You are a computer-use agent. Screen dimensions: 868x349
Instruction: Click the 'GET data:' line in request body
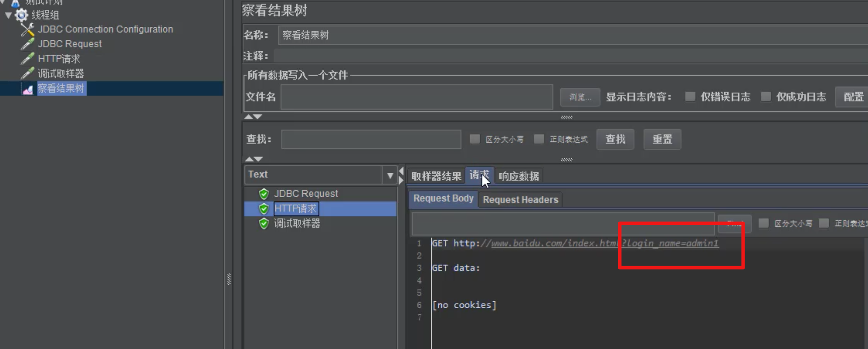point(456,268)
